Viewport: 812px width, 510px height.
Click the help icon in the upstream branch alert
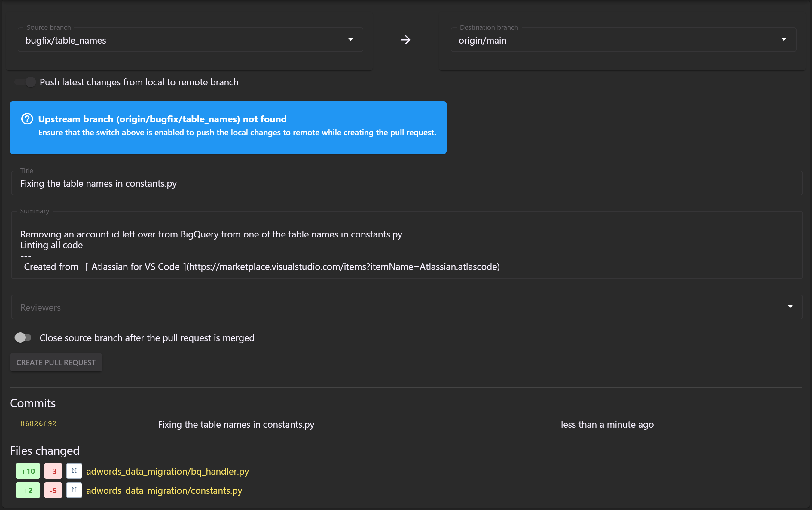(27, 119)
